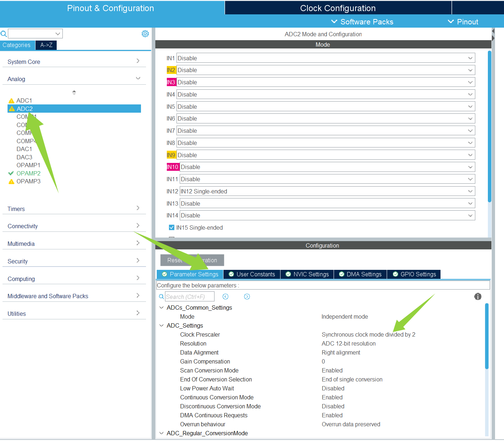This screenshot has width=504, height=441.
Task: Open the IN1 mode dropdown
Action: click(326, 58)
